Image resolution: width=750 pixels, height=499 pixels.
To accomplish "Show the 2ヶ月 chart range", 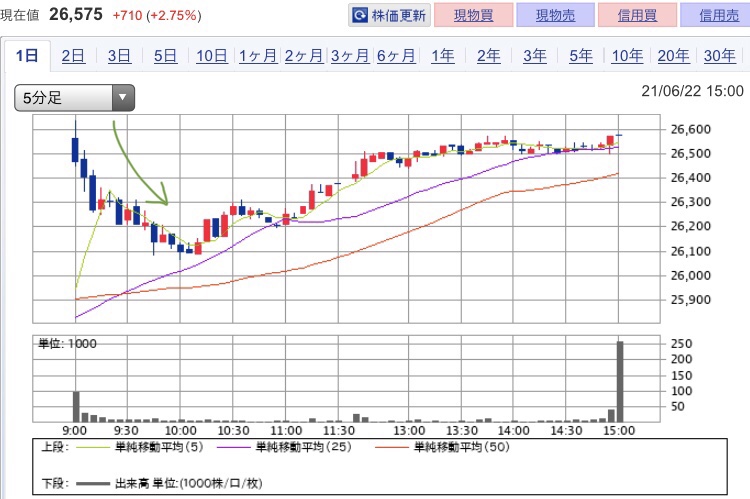I will 304,56.
